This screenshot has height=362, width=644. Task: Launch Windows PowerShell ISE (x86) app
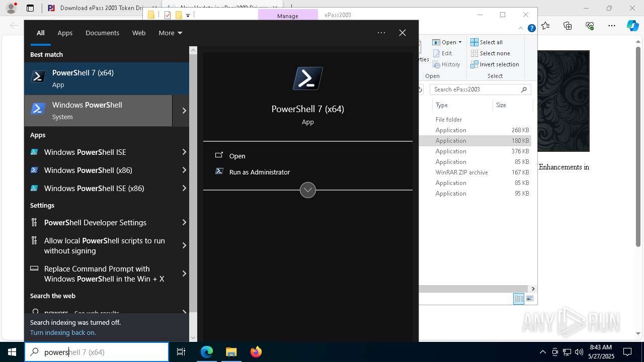pos(94,188)
